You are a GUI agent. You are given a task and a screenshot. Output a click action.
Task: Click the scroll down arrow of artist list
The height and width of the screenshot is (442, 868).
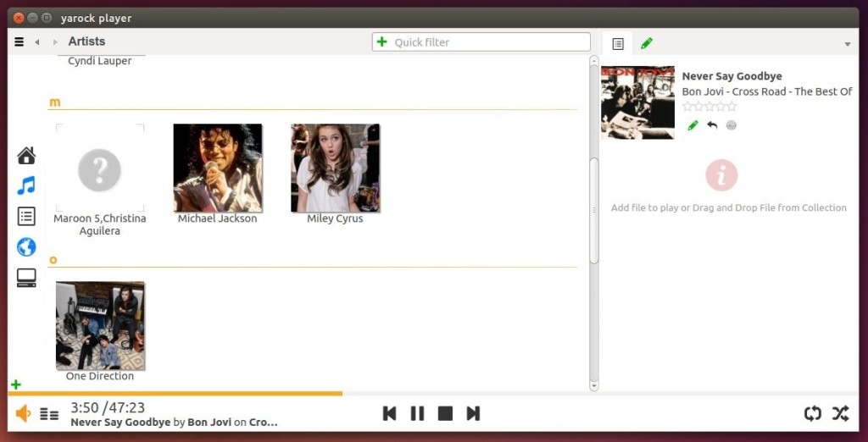click(x=594, y=385)
